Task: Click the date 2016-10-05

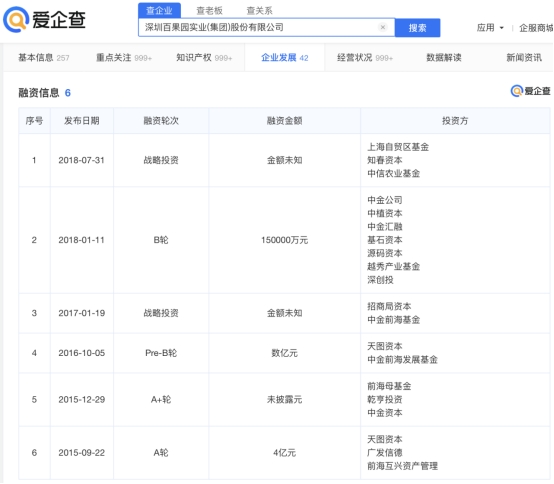Action: tap(82, 353)
